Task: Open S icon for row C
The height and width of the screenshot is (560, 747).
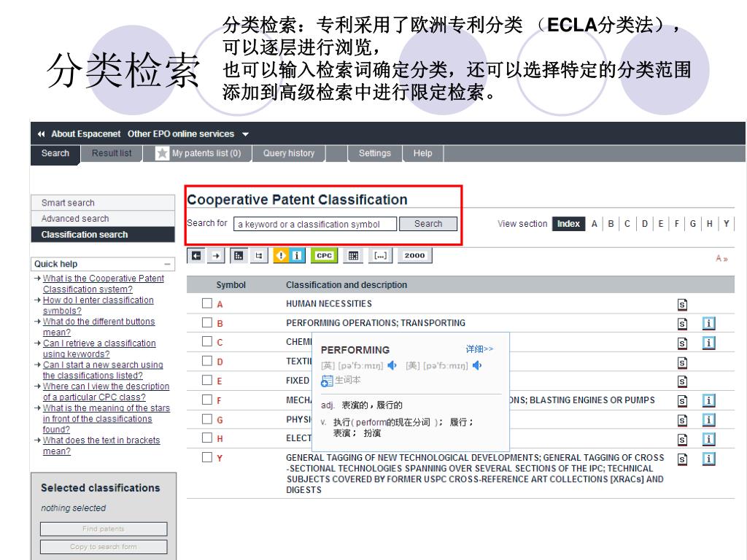Action: pos(682,343)
